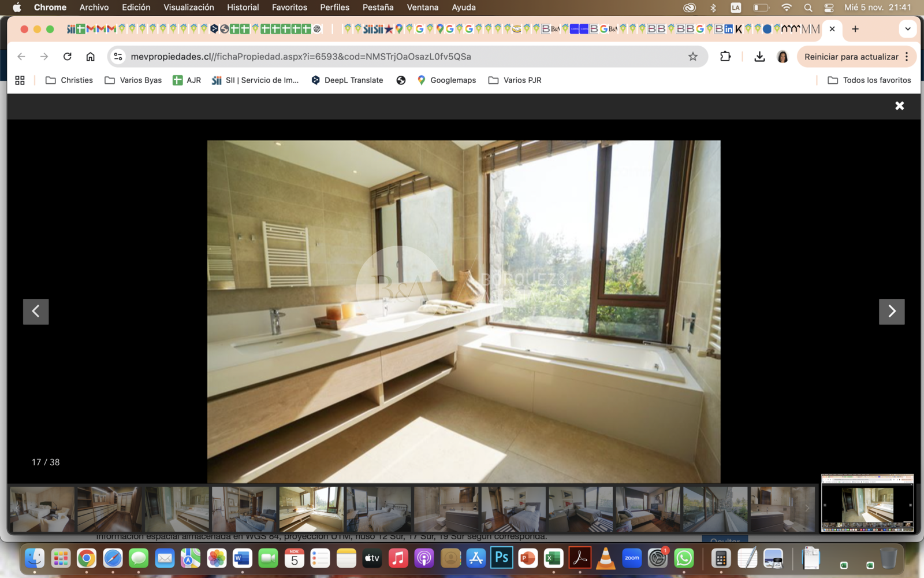The height and width of the screenshot is (578, 924).
Task: Open the Historial menu
Action: pyautogui.click(x=243, y=8)
